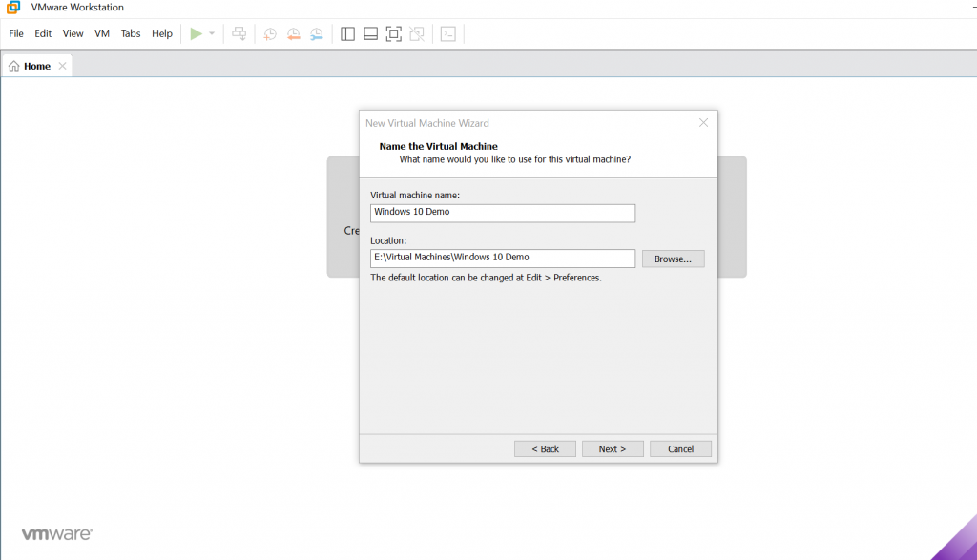The width and height of the screenshot is (977, 560).
Task: Click the Revert Snapshot icon
Action: 293,33
